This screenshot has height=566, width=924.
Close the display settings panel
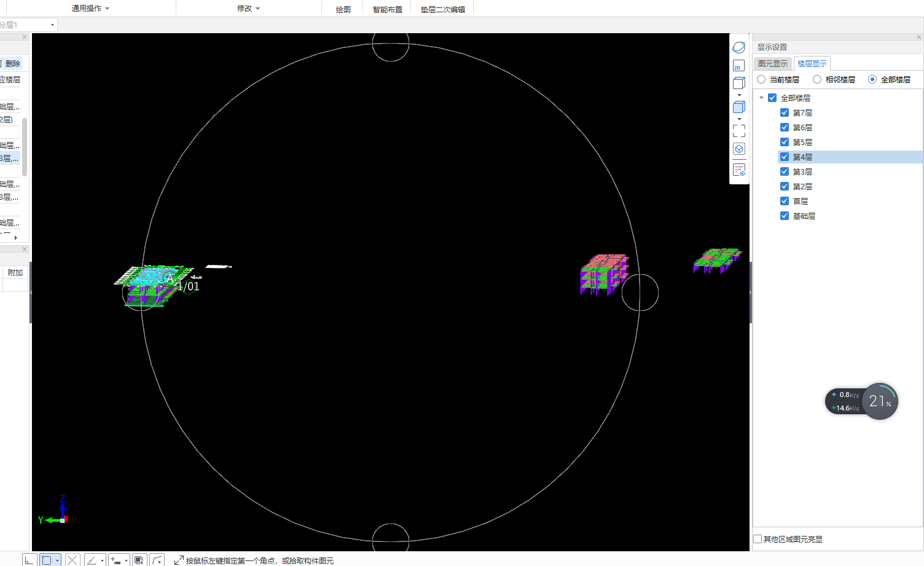coord(919,37)
